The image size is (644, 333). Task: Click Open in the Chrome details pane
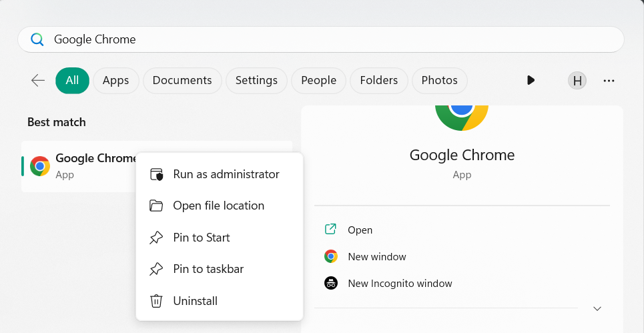pyautogui.click(x=360, y=230)
